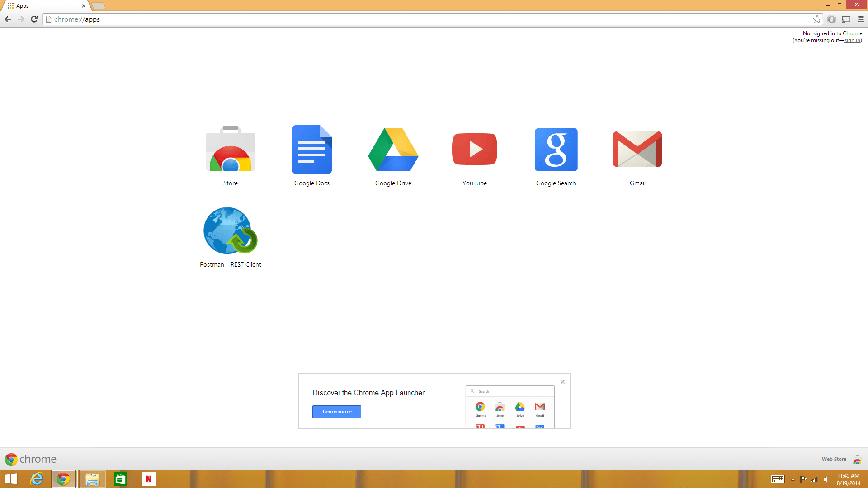Bookmark this page with the star
Screen dimensions: 868x488
pos(817,19)
